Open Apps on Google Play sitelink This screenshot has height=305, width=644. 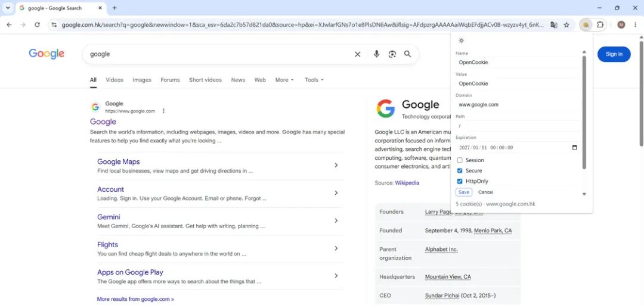coord(130,272)
